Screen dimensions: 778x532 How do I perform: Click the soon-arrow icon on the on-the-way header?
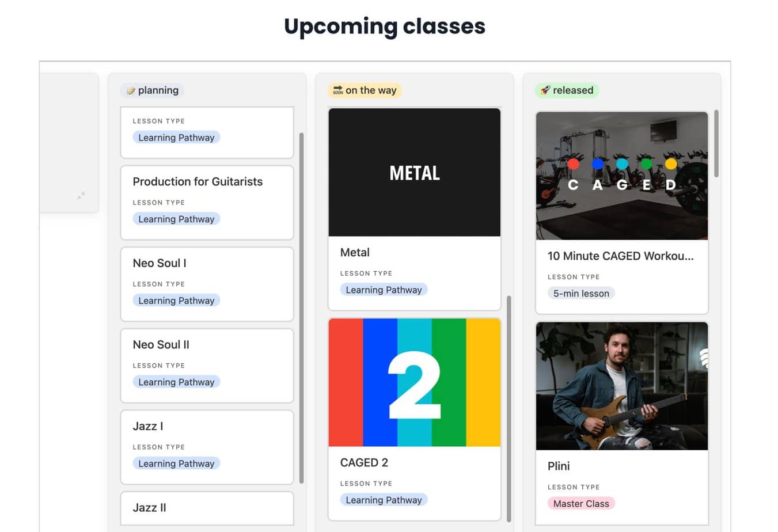click(338, 90)
